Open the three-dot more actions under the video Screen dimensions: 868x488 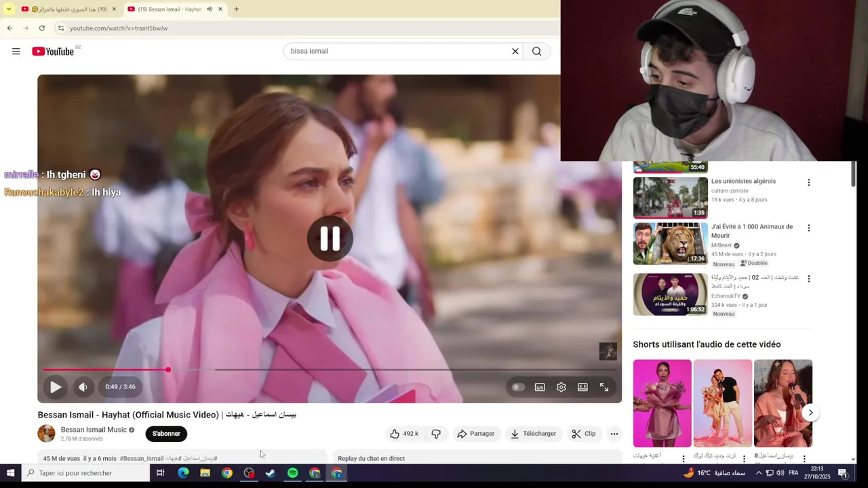click(614, 434)
